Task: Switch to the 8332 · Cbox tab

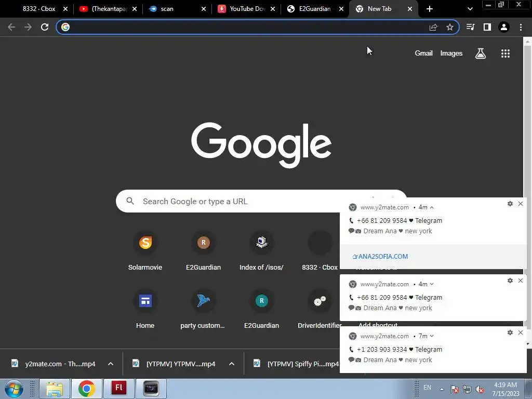Action: click(38, 9)
